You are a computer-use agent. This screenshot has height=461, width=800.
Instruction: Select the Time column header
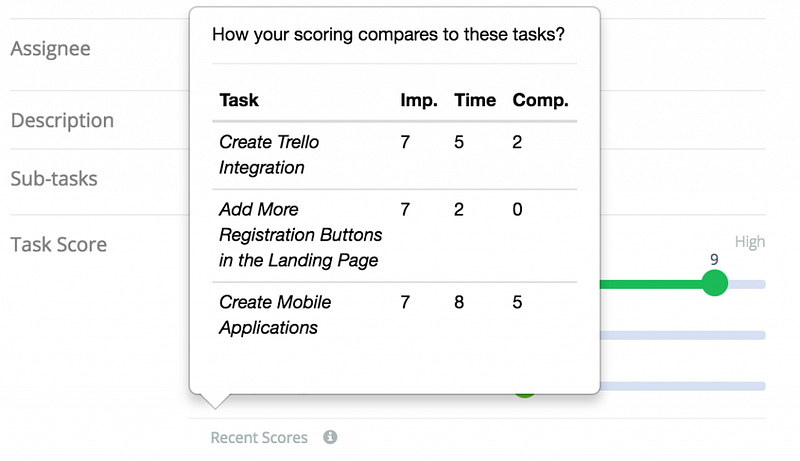[475, 100]
